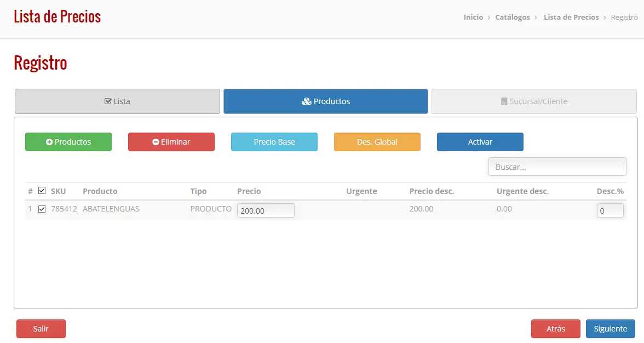This screenshot has width=644, height=343.
Task: Click the Desc.% input for ABATELENGUAS
Action: coord(610,210)
